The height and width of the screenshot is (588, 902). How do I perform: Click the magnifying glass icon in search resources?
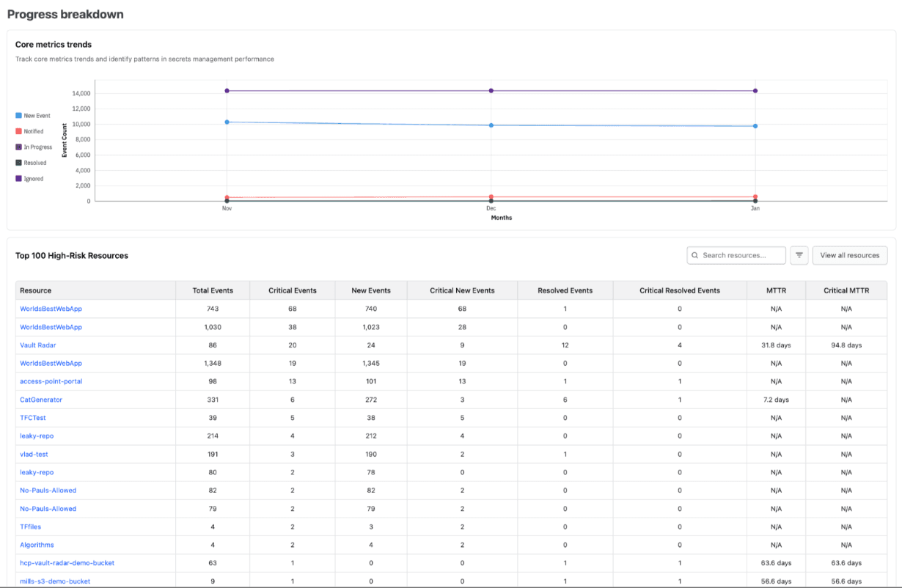(x=694, y=255)
